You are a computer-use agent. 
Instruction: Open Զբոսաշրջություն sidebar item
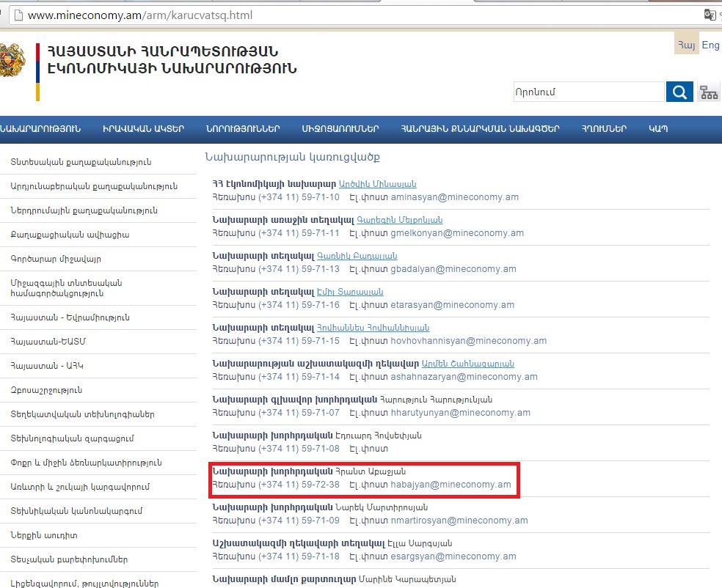click(x=46, y=390)
